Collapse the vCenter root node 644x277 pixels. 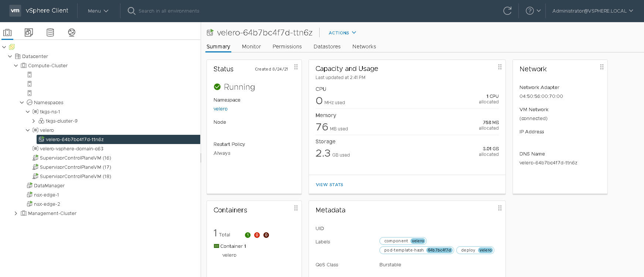(4, 47)
